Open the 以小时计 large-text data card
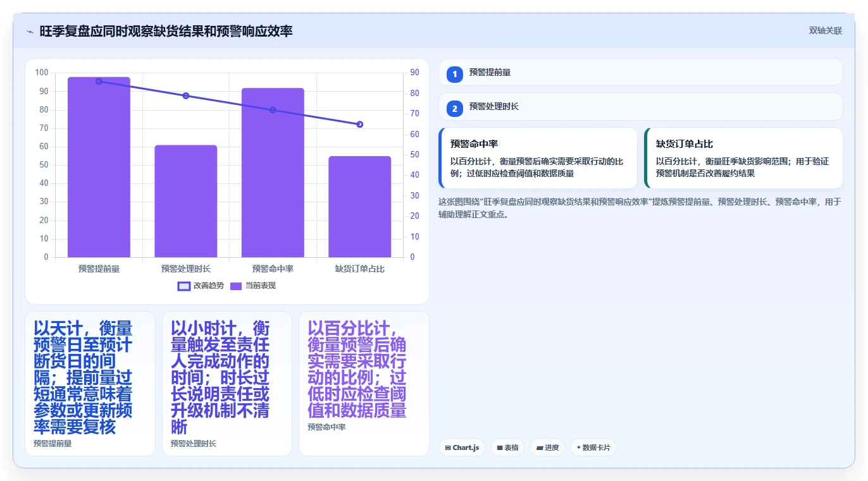 [x=227, y=384]
